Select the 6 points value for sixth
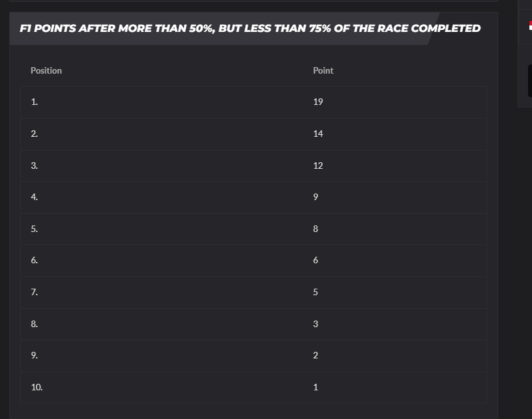532x419 pixels. click(x=316, y=260)
